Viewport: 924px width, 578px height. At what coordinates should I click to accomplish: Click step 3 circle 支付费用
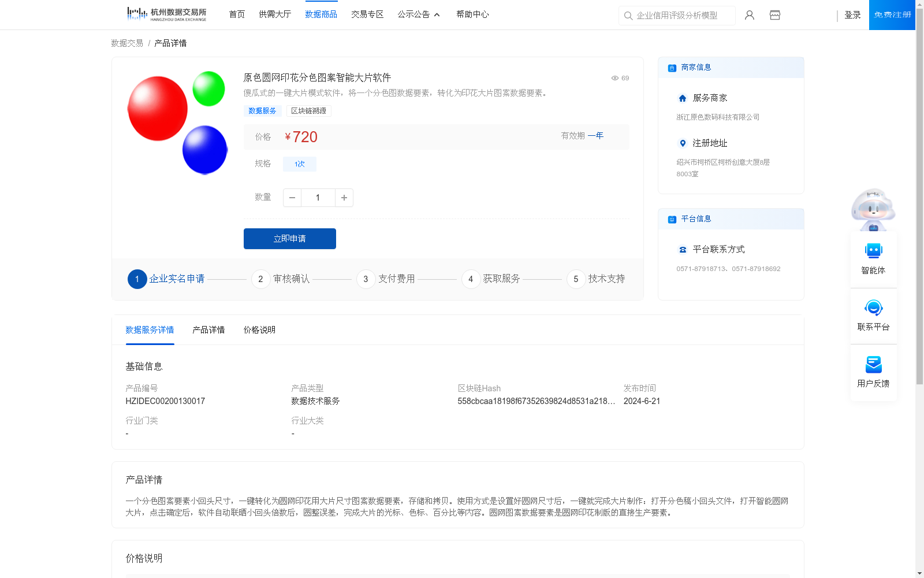366,279
